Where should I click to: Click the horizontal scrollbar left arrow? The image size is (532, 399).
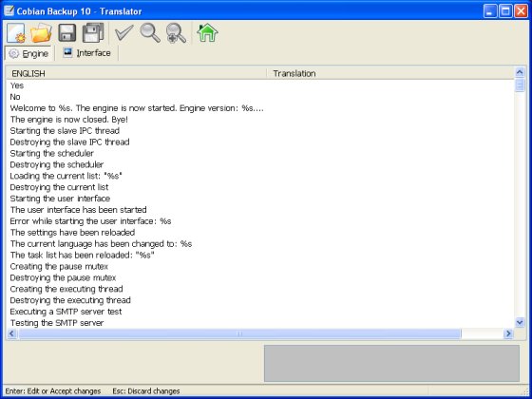pyautogui.click(x=11, y=333)
